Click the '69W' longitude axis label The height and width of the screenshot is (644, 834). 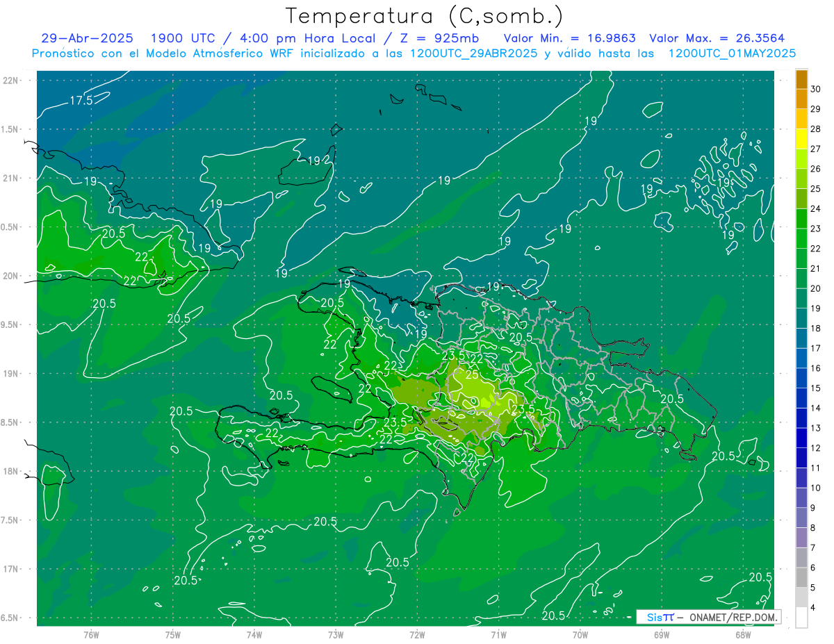662,634
